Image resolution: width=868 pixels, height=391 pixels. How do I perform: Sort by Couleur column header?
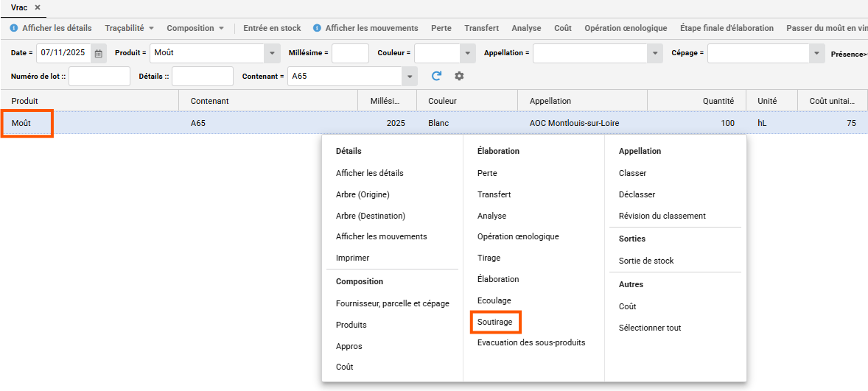click(466, 101)
